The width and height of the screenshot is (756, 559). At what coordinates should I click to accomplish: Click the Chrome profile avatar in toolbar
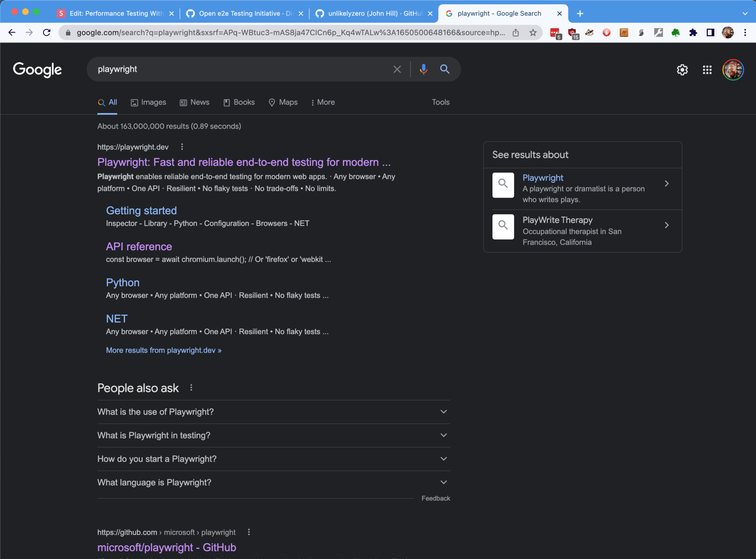point(728,32)
